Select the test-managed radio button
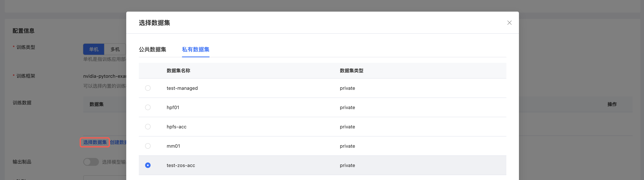 click(x=148, y=88)
